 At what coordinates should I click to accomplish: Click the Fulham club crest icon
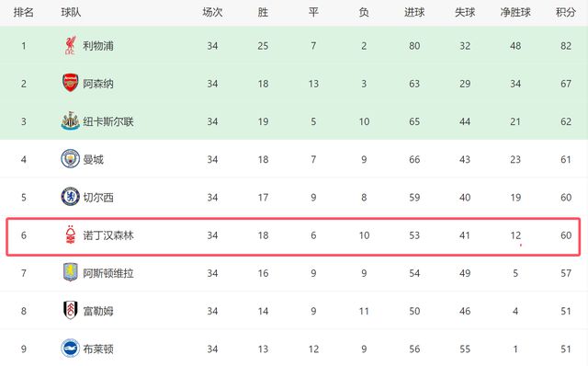pyautogui.click(x=70, y=311)
